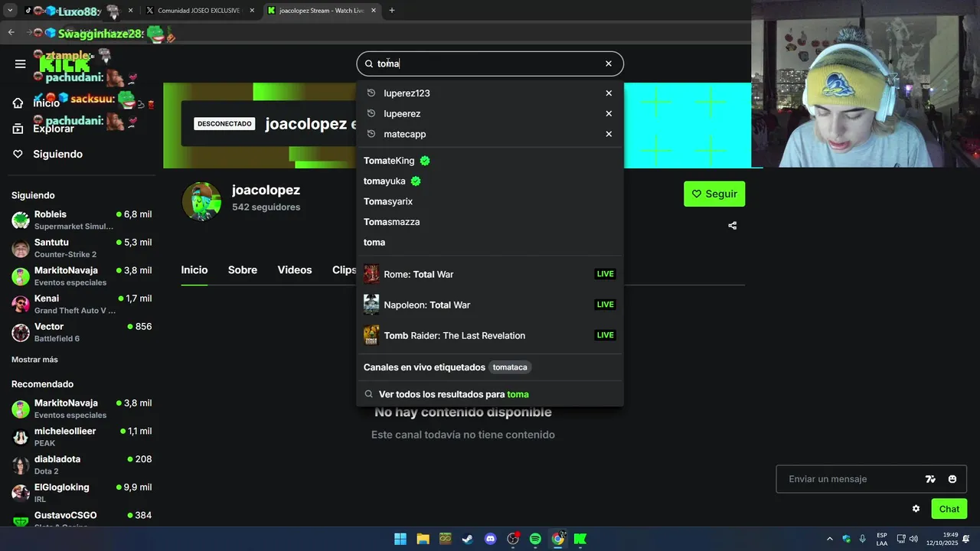Switch to the Videos tab
The height and width of the screenshot is (551, 980).
coord(295,270)
